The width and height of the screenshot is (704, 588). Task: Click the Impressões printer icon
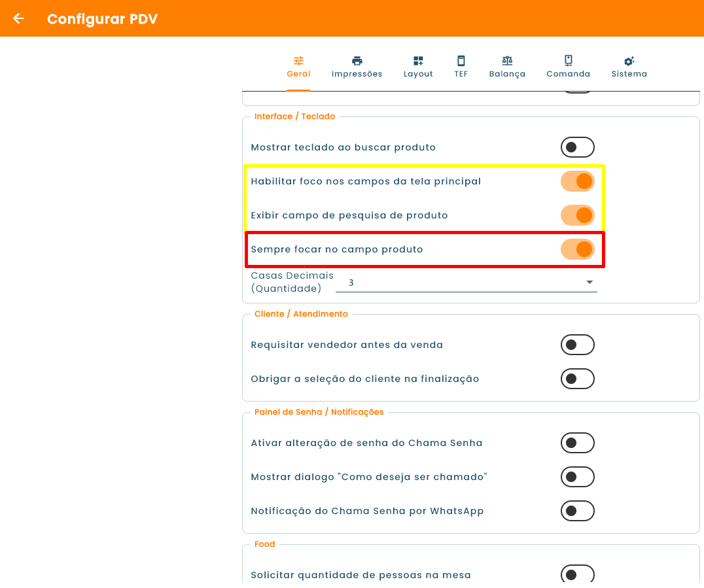pos(357,61)
